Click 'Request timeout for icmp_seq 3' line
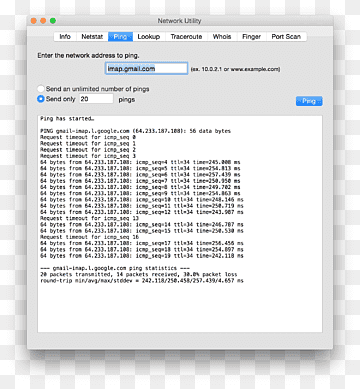This screenshot has width=360, height=389. point(88,156)
